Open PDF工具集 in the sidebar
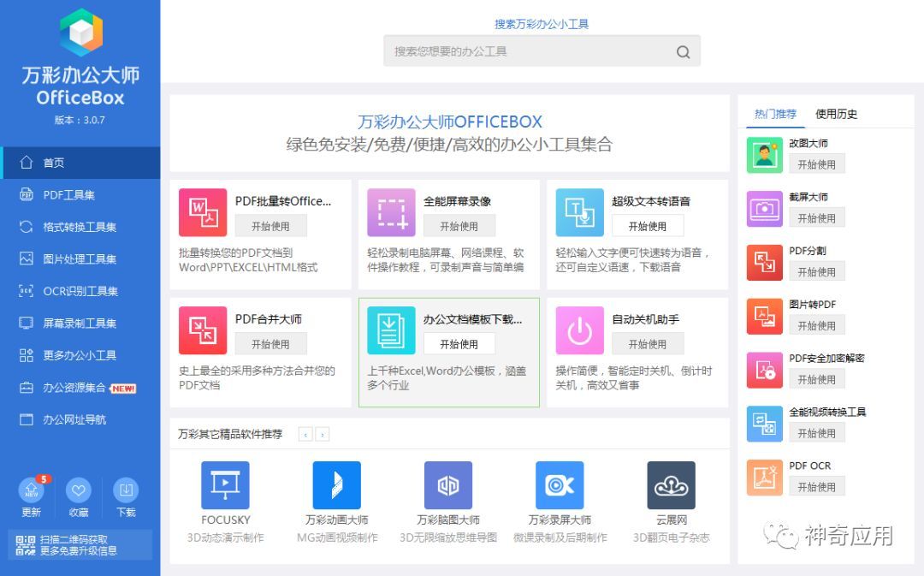The image size is (924, 576). [69, 195]
